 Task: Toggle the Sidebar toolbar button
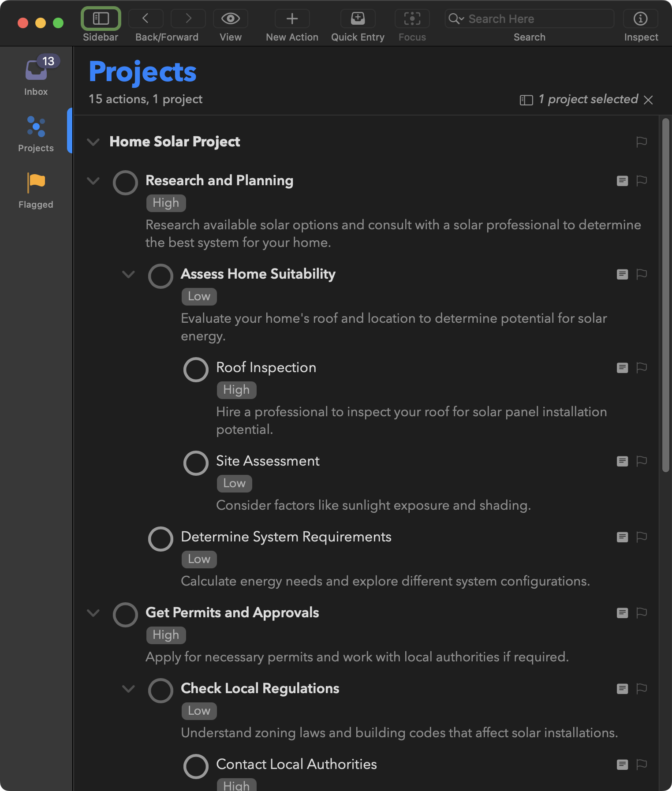101,19
